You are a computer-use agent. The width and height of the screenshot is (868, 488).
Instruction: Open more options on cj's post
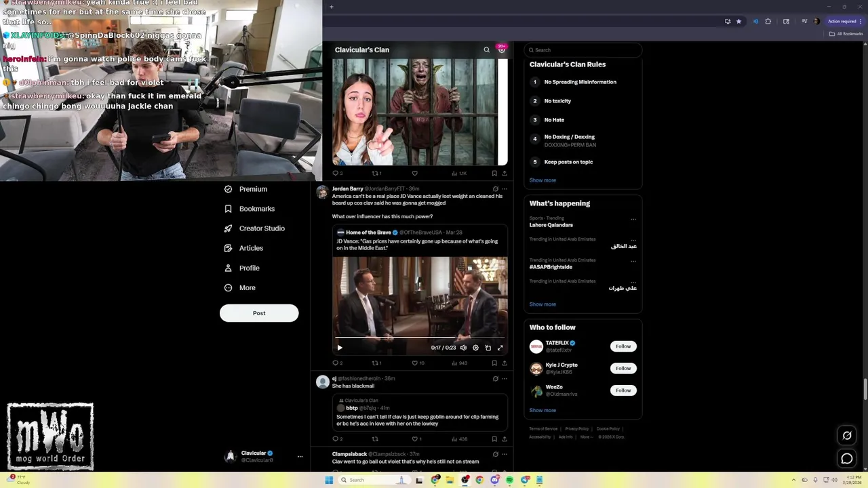click(504, 379)
